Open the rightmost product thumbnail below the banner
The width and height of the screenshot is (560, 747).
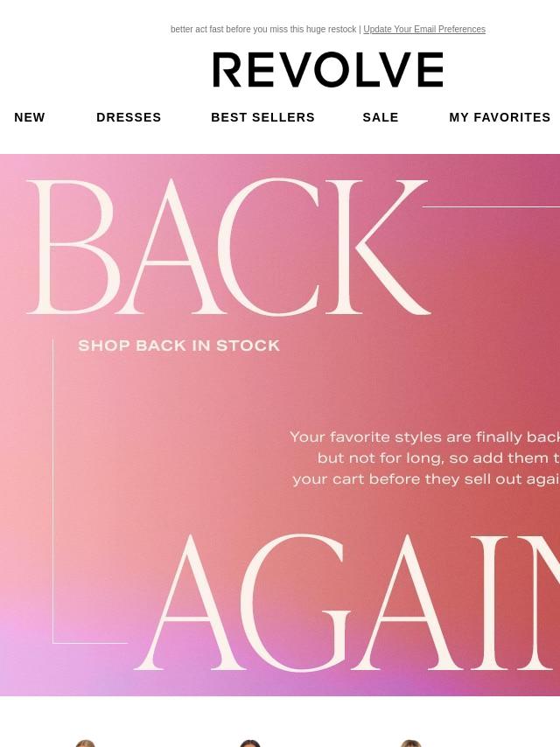[411, 744]
